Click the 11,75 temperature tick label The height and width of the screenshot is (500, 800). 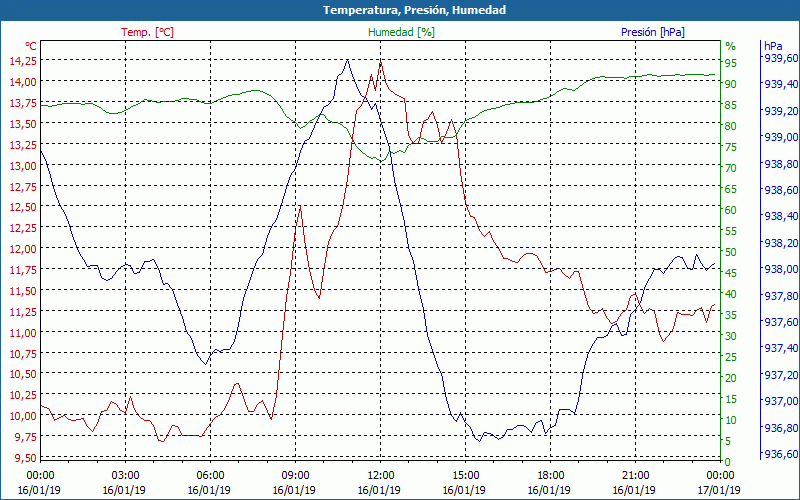coord(23,269)
